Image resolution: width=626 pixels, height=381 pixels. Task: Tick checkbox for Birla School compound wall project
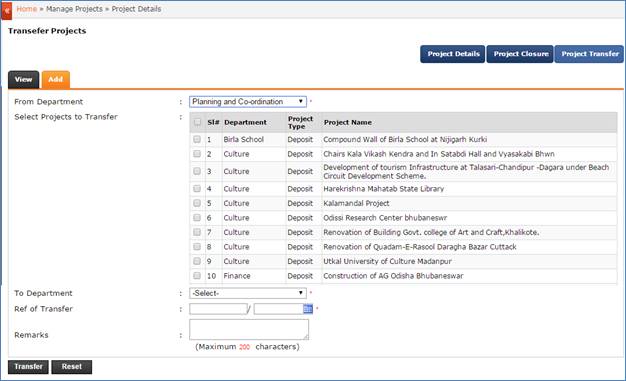coord(197,139)
